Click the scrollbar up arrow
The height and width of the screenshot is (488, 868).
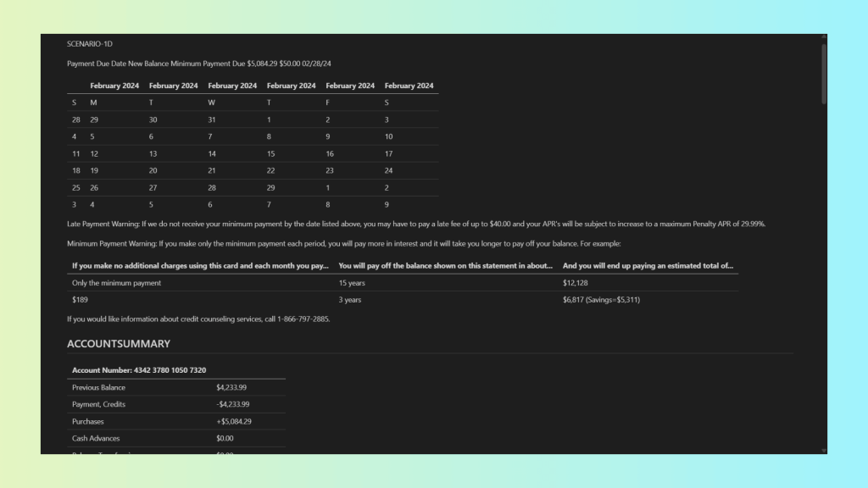[x=823, y=38]
